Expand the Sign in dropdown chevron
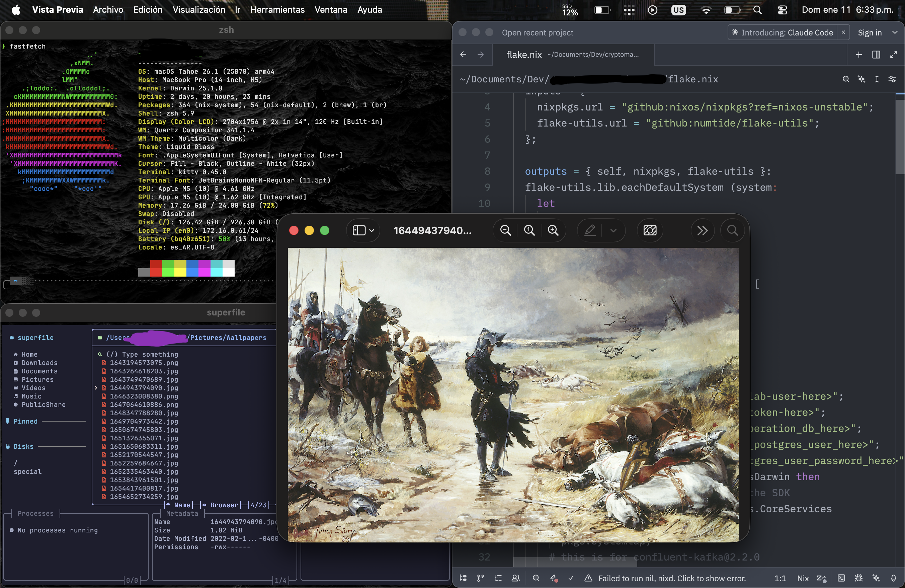 (895, 33)
